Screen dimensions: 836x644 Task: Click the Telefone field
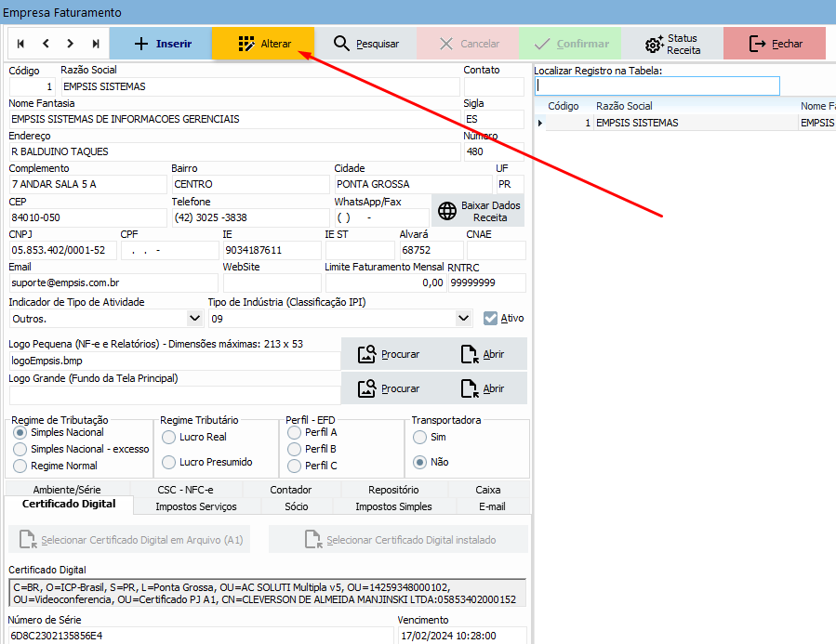coord(250,217)
